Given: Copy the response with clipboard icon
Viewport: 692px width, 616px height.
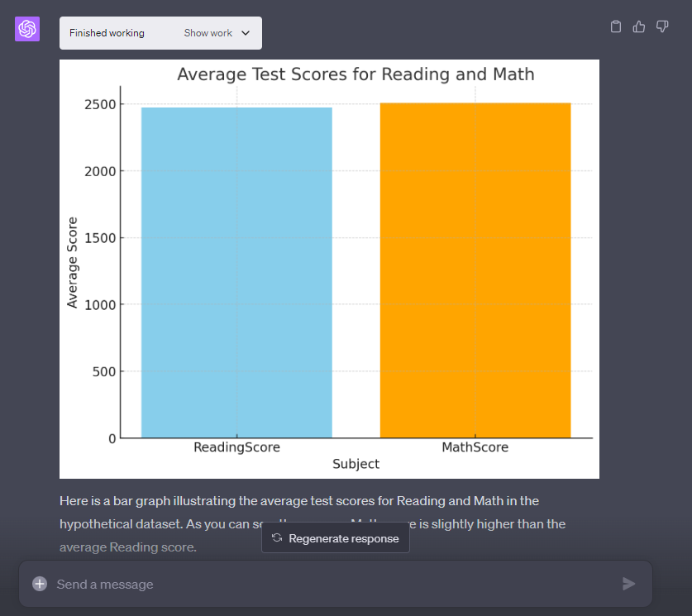Looking at the screenshot, I should point(615,26).
